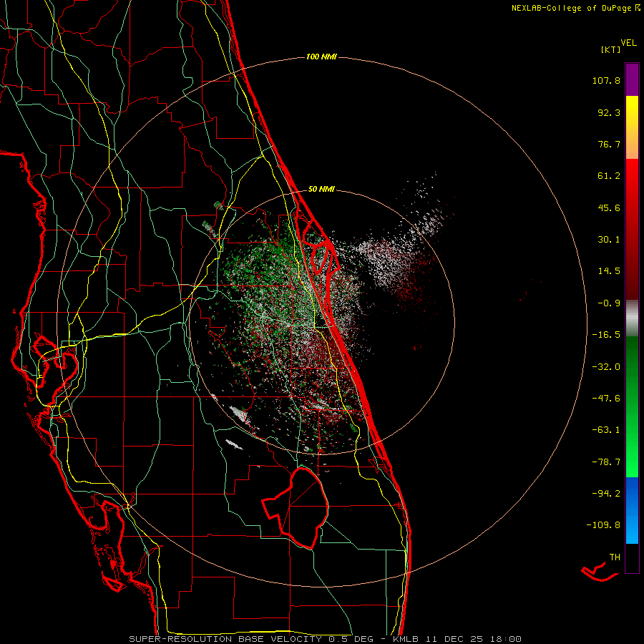Click the 61.2 legend value
The height and width of the screenshot is (644, 644).
click(609, 176)
